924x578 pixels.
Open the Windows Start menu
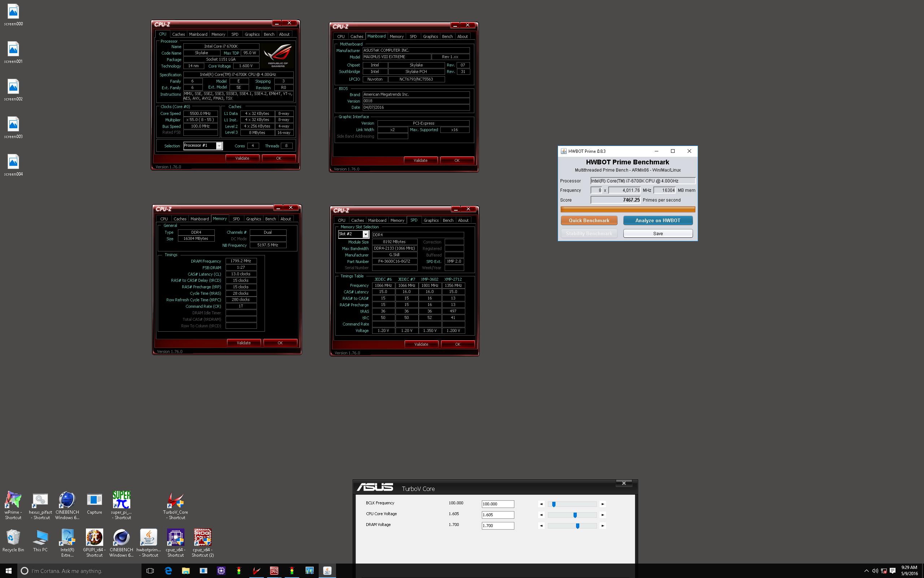8,571
